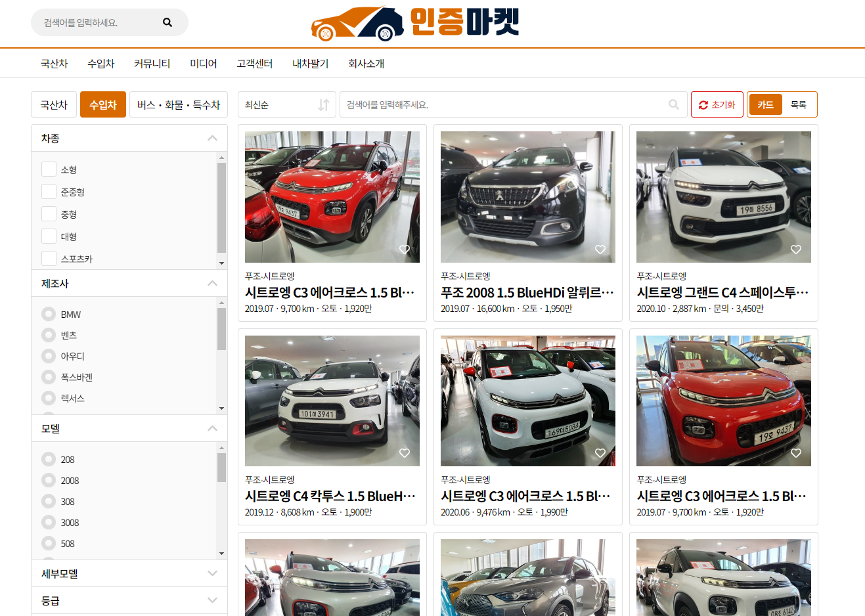Open 수입차 in the top navigation
Viewport: 865px width, 616px height.
100,64
